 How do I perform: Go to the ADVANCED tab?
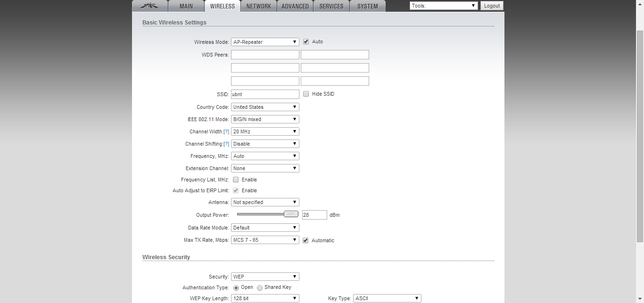295,6
